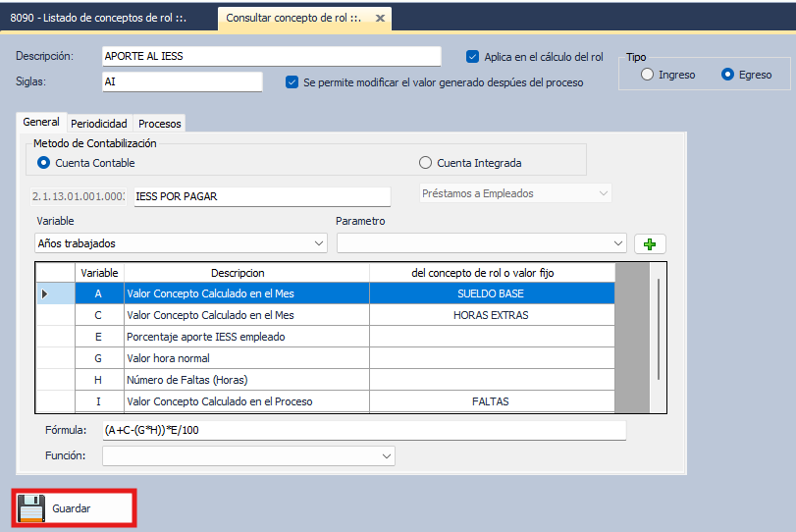Open the Procesos tab
This screenshot has height=532, width=796.
pyautogui.click(x=159, y=124)
